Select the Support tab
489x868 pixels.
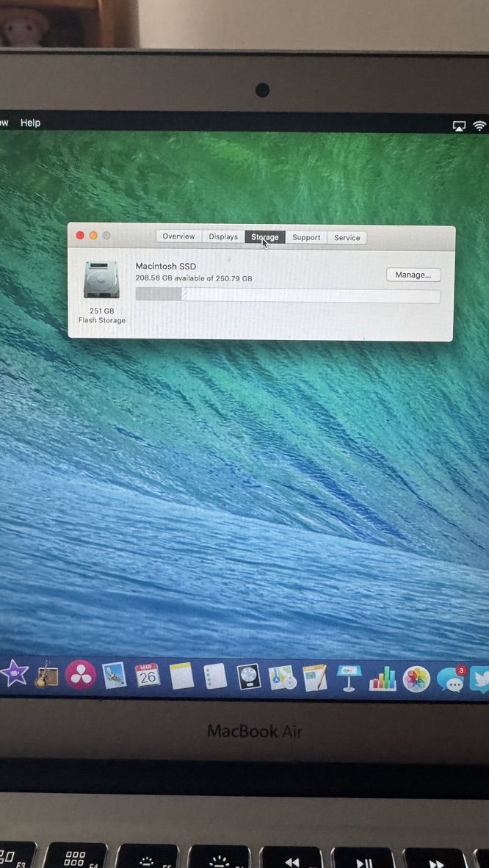[x=306, y=237]
